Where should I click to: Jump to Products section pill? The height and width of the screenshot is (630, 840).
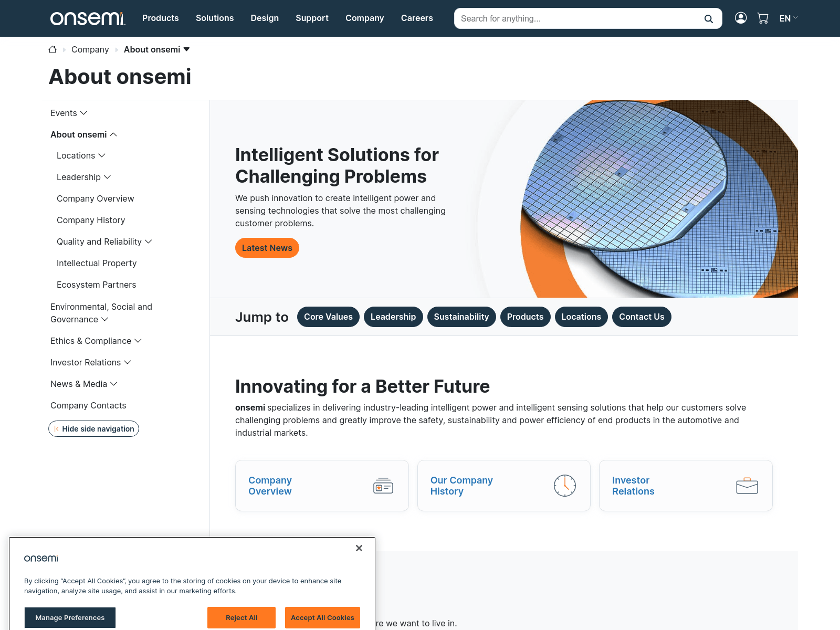point(526,317)
